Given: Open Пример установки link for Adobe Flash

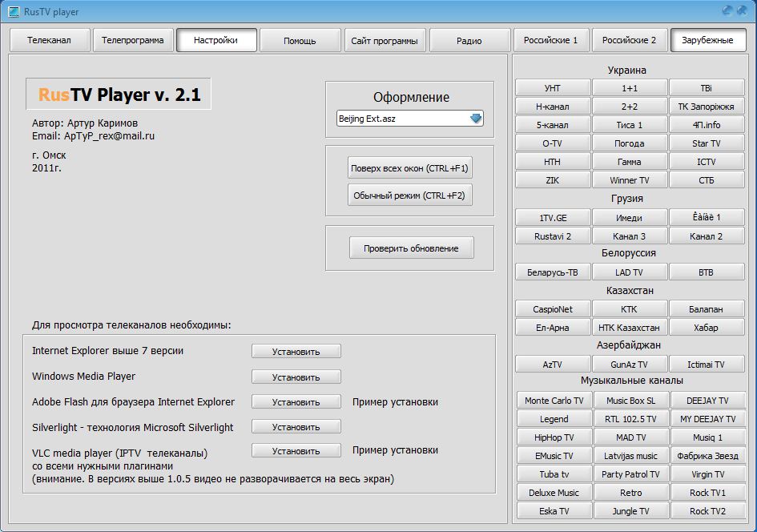Looking at the screenshot, I should pos(395,402).
